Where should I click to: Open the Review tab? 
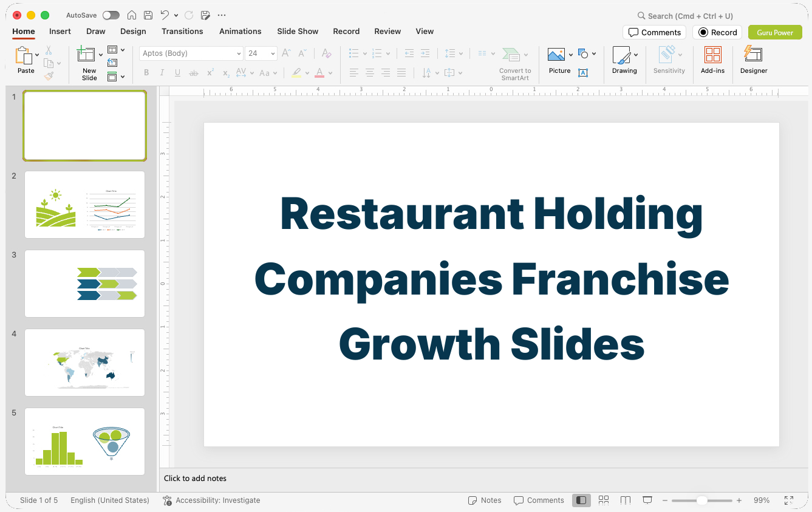(387, 31)
